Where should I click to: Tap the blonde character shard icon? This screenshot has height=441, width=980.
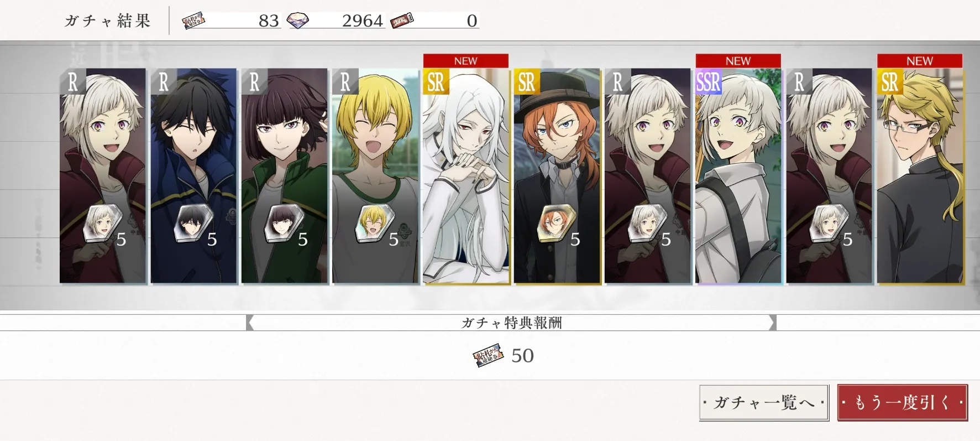(x=371, y=225)
